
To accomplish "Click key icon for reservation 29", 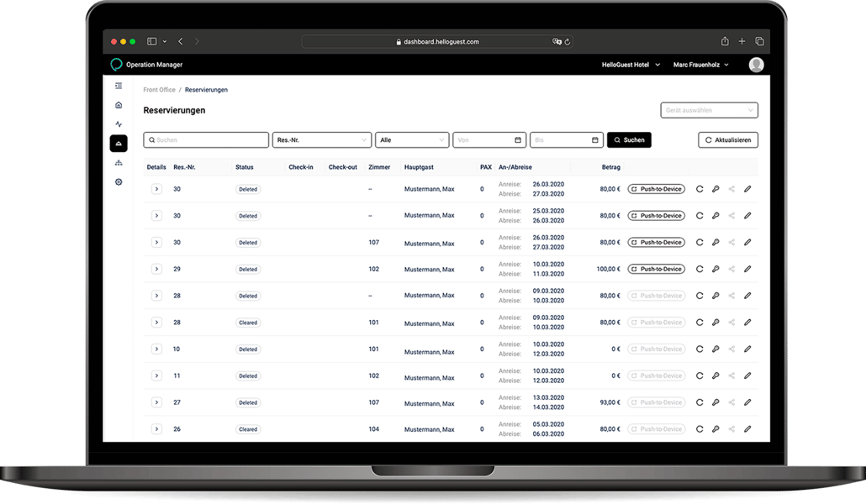I will [716, 269].
